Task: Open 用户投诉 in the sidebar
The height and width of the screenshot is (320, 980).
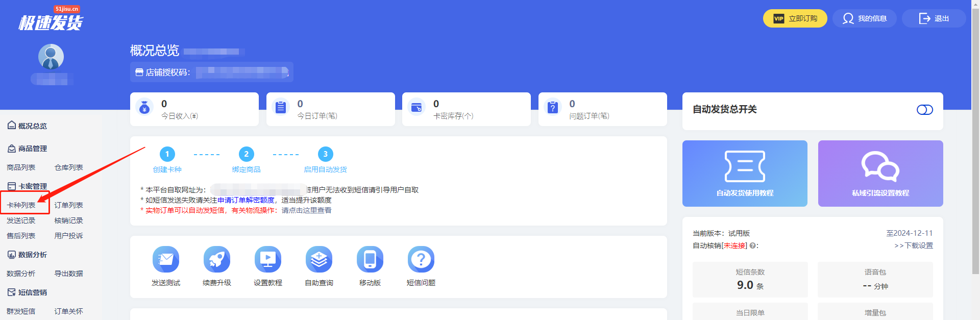Action: pos(69,236)
